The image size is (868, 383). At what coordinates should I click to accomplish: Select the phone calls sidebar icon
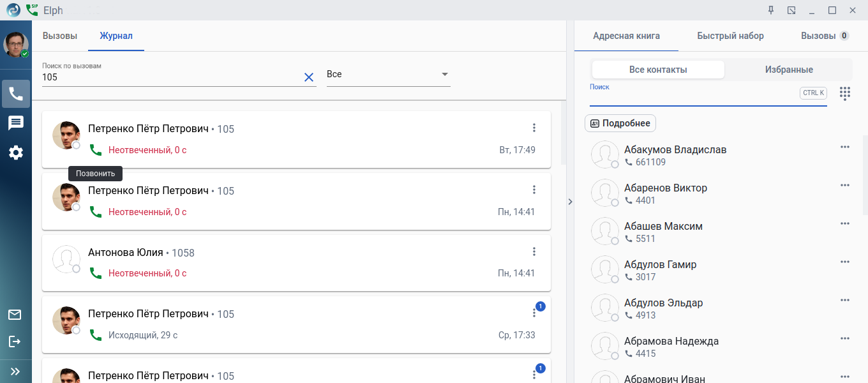(16, 94)
